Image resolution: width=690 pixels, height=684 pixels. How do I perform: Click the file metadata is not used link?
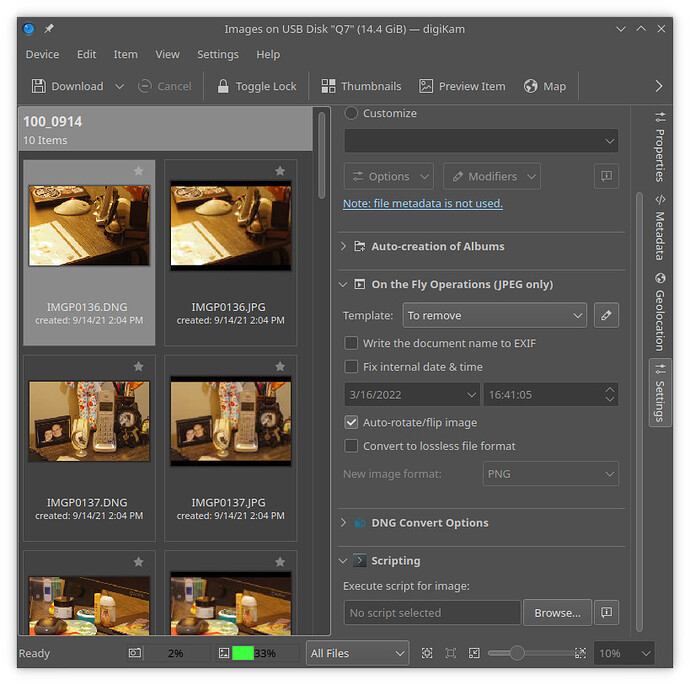pyautogui.click(x=422, y=203)
